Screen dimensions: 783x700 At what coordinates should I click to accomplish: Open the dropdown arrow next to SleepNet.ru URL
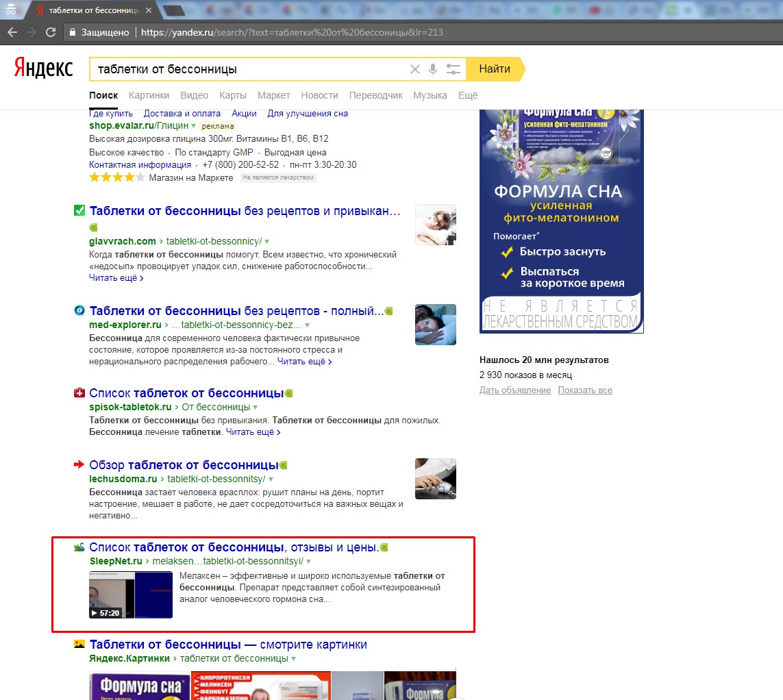(x=308, y=562)
